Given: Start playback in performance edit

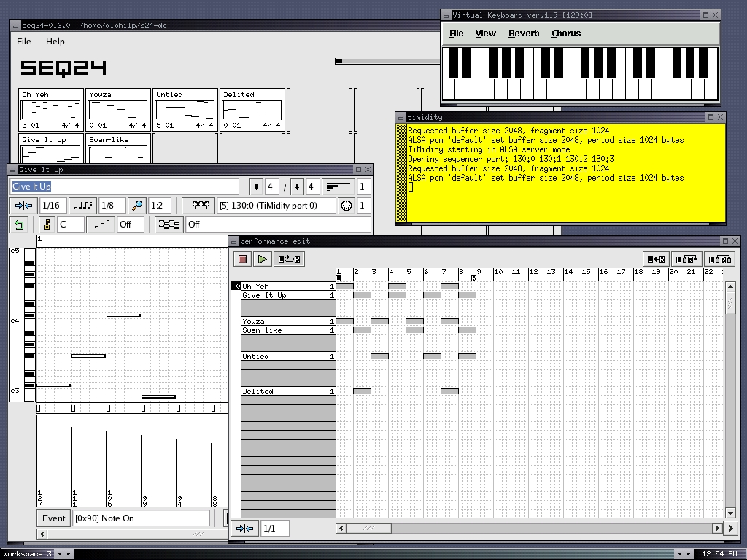Looking at the screenshot, I should pos(262,259).
